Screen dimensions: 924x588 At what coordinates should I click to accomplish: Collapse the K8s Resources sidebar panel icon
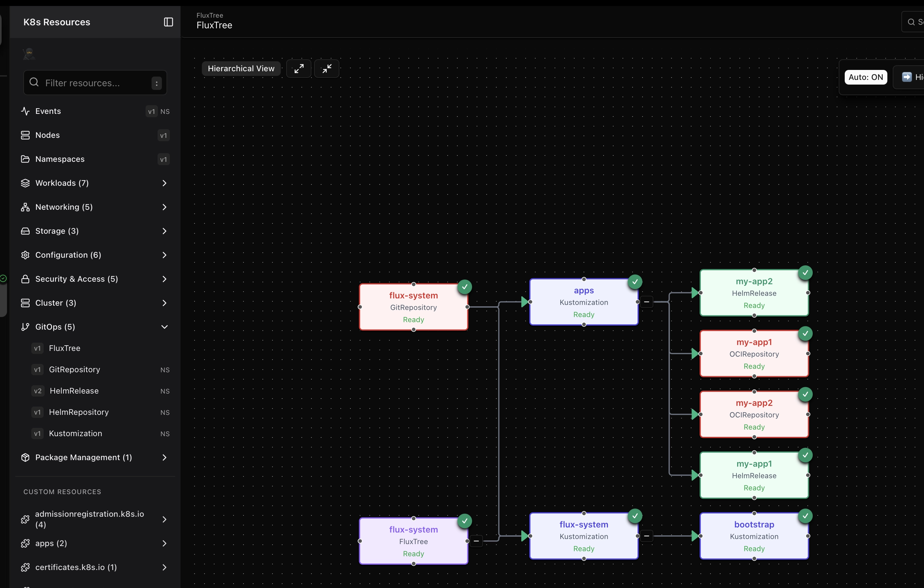click(x=168, y=22)
